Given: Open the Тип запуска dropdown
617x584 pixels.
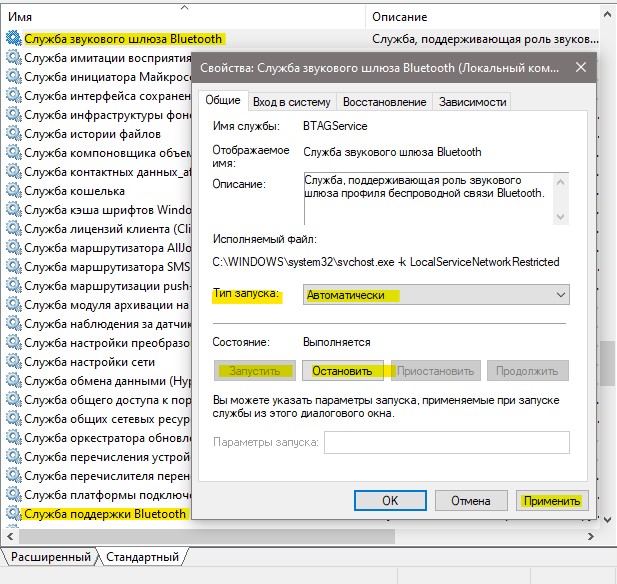Looking at the screenshot, I should 436,295.
